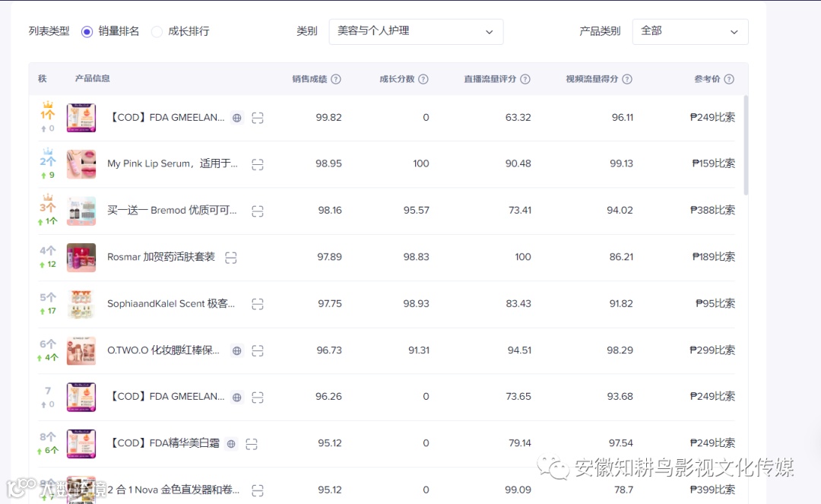Show help tooltip for 视频流量得分 column
This screenshot has width=821, height=504.
click(627, 79)
